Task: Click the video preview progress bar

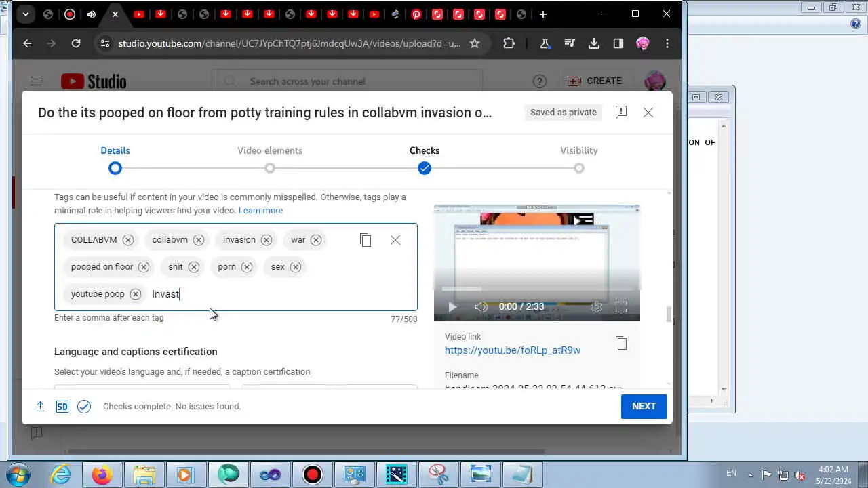Action: pos(537,289)
